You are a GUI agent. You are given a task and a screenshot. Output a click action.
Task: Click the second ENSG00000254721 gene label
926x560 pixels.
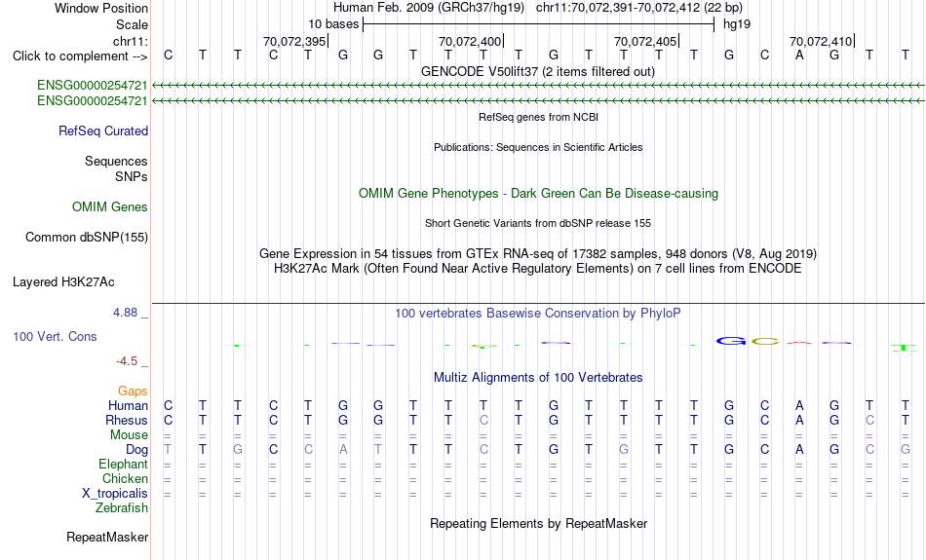93,101
